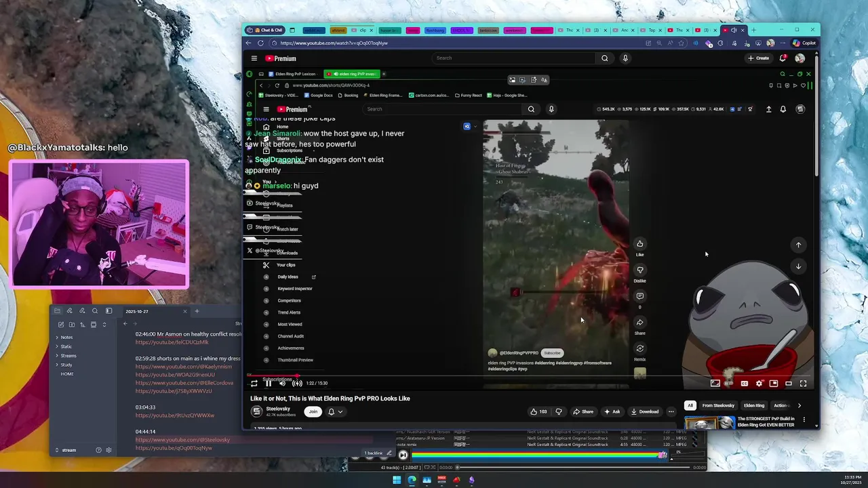868x488 pixels.
Task: Refresh the browser page
Action: click(260, 43)
